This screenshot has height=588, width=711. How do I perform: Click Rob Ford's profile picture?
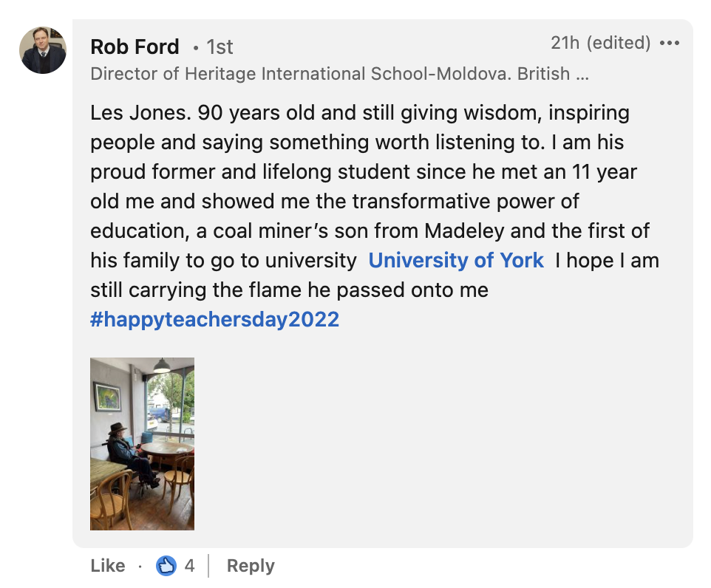coord(43,50)
